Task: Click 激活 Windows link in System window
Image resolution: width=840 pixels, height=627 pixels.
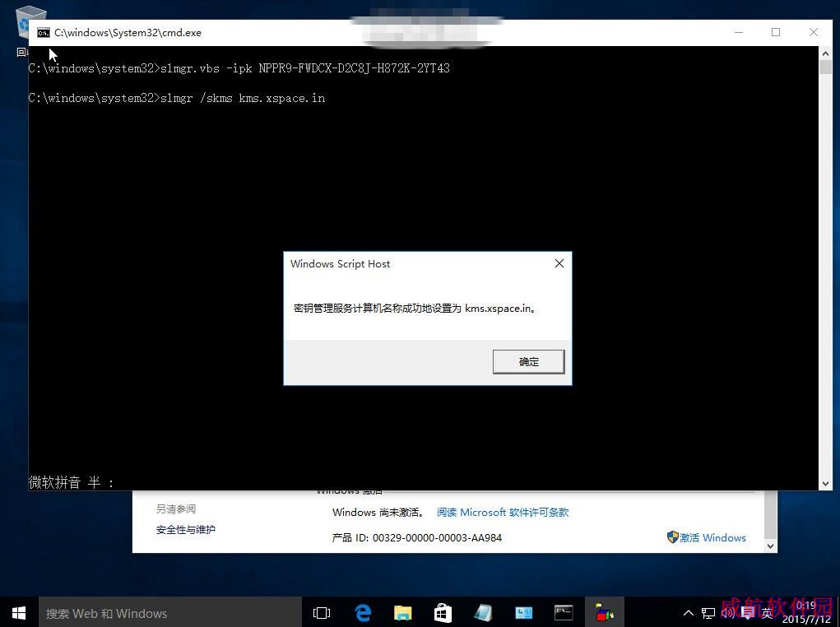Action: 712,537
